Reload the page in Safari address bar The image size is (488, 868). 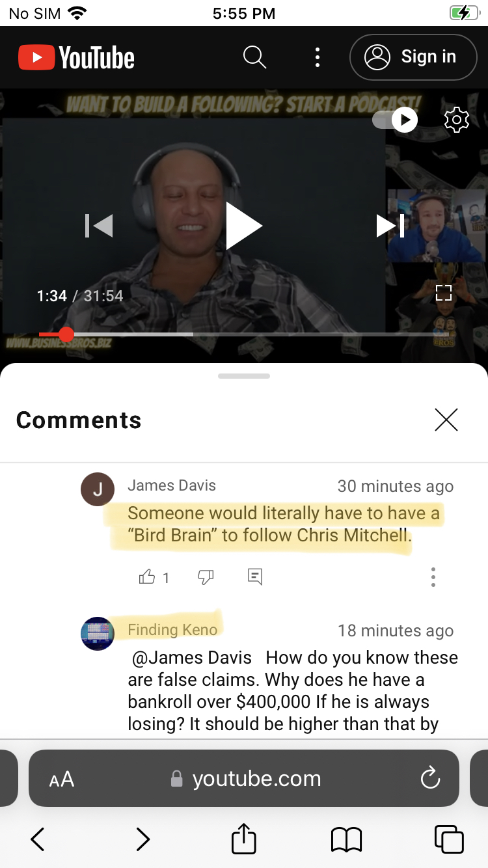coord(430,778)
